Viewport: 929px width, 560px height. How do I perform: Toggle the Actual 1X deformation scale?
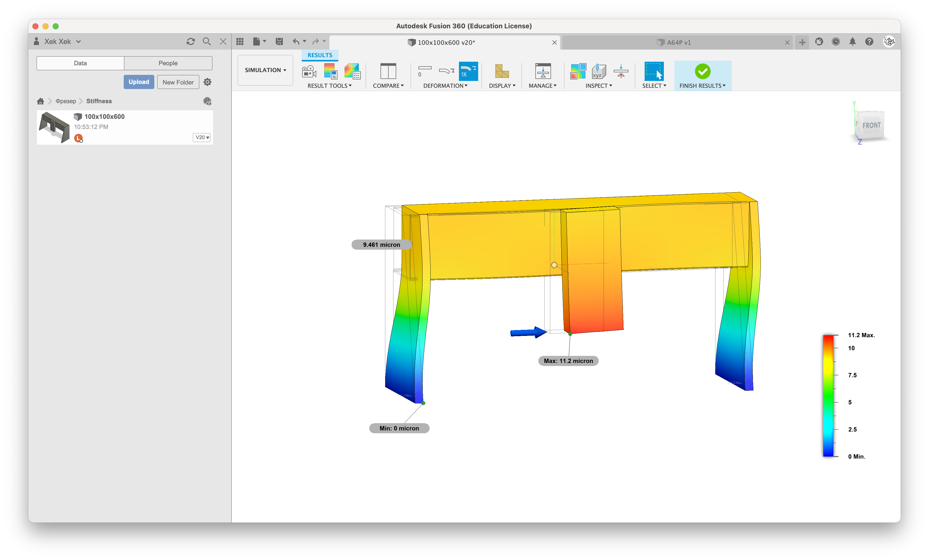468,71
